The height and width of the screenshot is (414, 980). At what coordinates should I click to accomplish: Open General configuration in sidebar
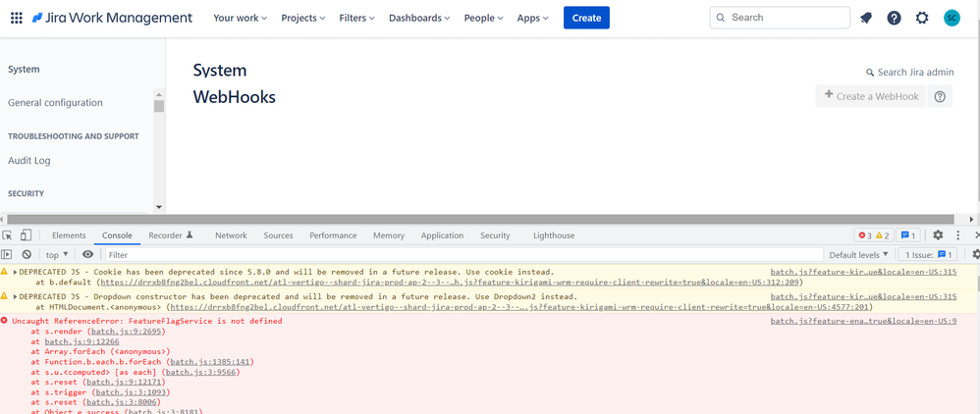pos(55,102)
